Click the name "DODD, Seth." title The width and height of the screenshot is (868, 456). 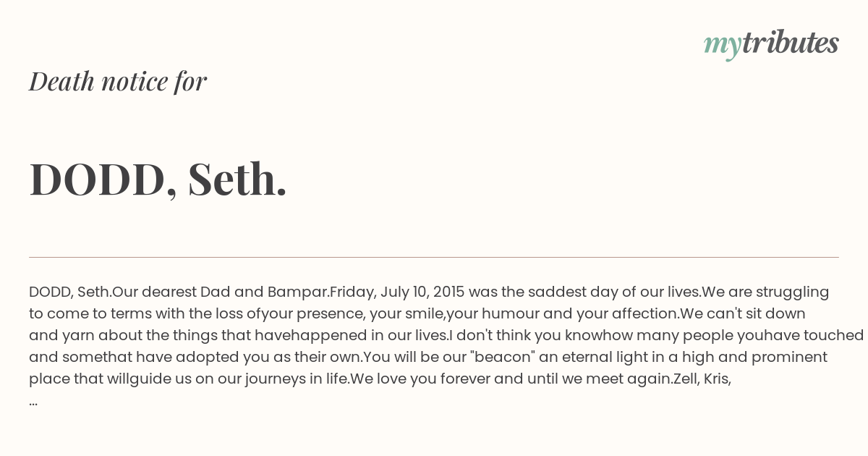pos(158,178)
